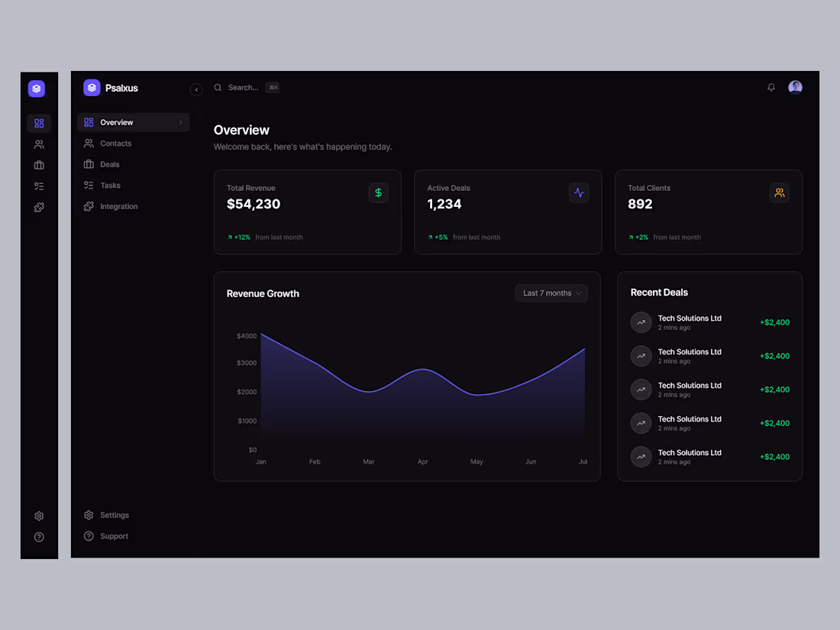
Task: Select Contacts in the navigation menu
Action: 117,144
